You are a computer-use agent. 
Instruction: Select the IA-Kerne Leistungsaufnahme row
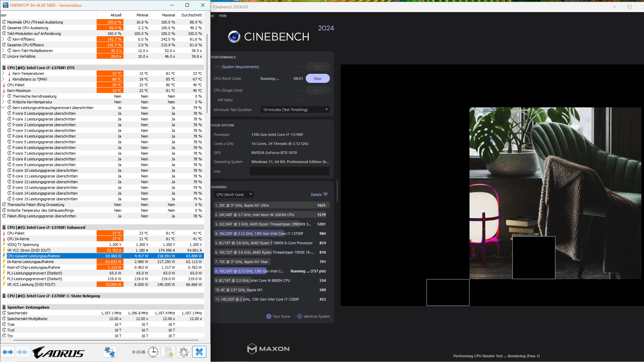[102, 262]
